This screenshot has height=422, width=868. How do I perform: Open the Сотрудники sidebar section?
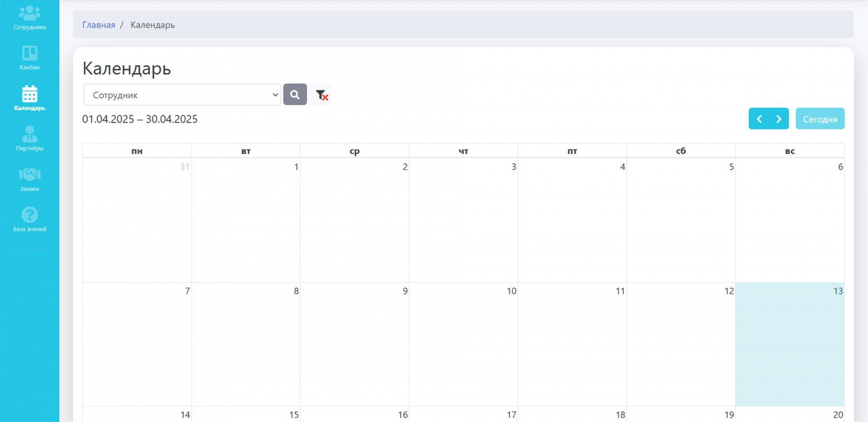[29, 17]
